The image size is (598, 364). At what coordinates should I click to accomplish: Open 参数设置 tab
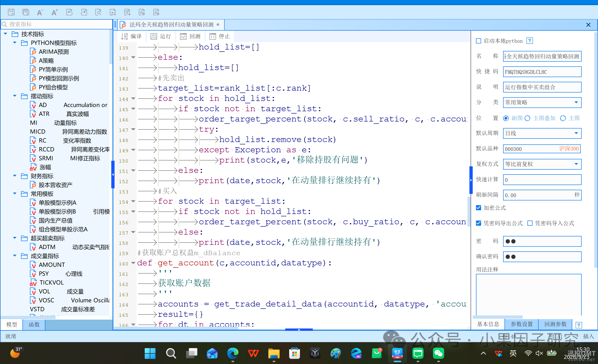click(x=522, y=324)
